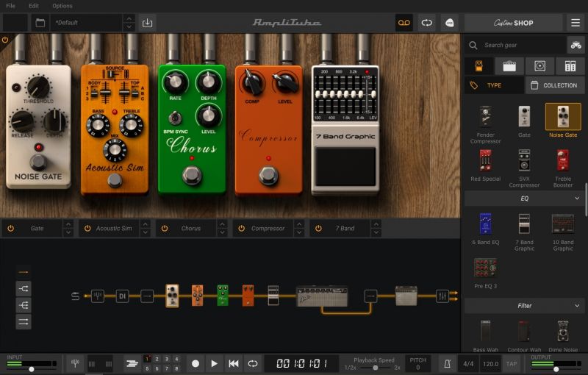Change model in Gate slot arrows
The height and width of the screenshot is (375, 588).
point(68,229)
